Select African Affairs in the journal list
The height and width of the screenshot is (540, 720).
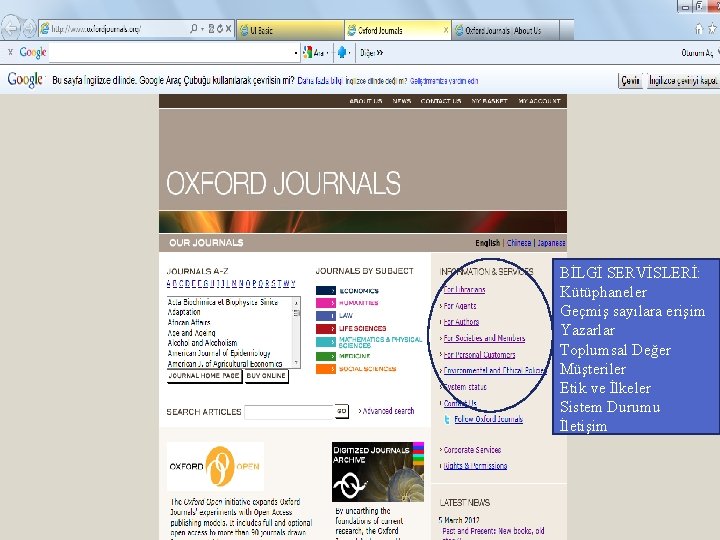click(x=189, y=322)
